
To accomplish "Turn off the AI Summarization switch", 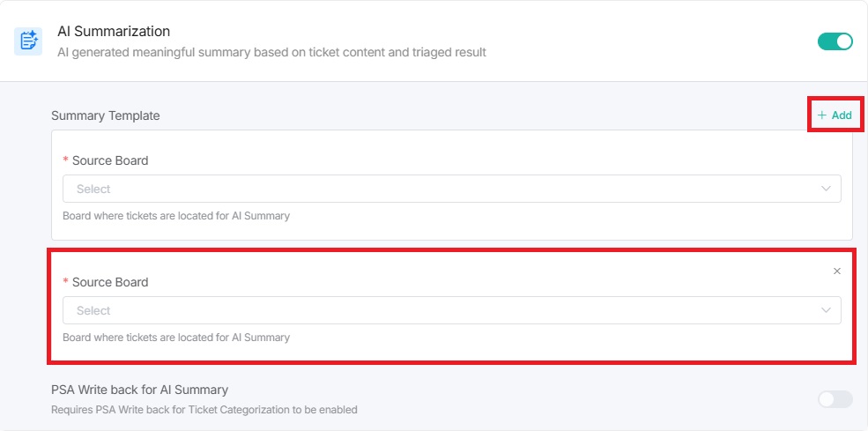I will [835, 41].
